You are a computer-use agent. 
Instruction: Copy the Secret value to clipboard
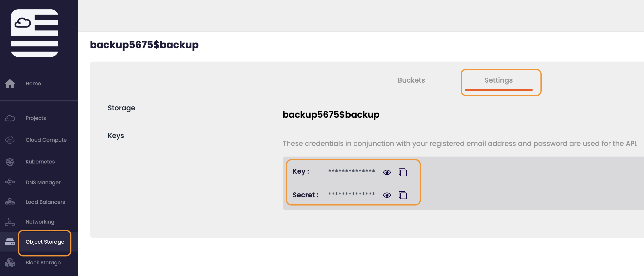point(403,195)
